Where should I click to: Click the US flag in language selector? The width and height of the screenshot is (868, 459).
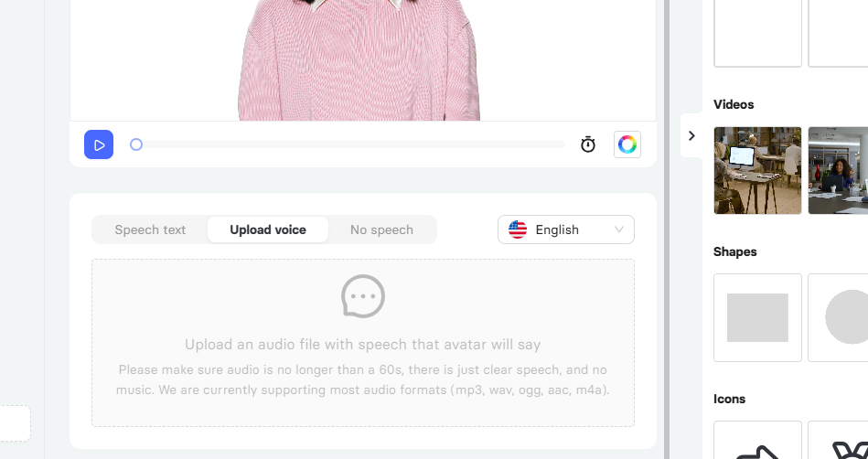click(x=518, y=229)
